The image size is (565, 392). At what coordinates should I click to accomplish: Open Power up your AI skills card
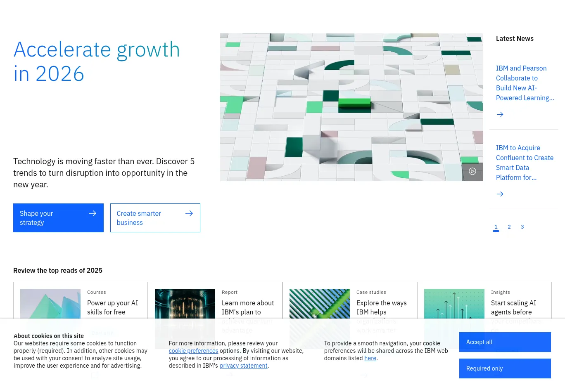[x=112, y=307]
